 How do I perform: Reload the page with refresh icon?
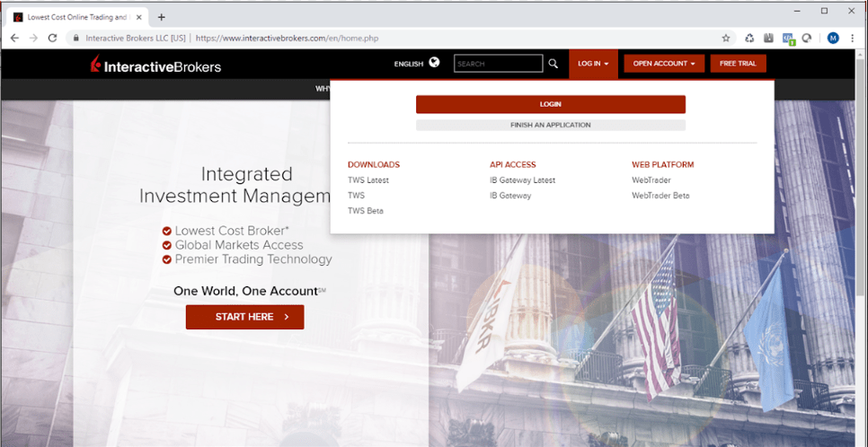coord(53,39)
